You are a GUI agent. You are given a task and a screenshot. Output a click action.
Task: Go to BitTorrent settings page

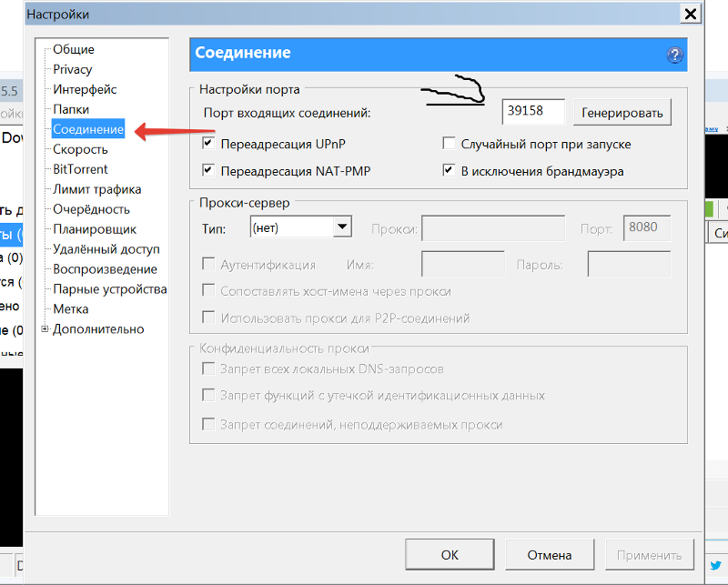(80, 169)
